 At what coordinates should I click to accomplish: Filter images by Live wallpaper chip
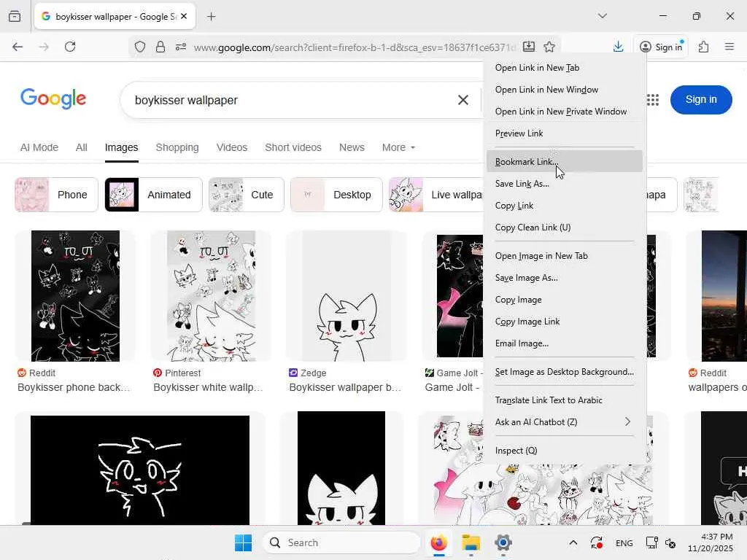(x=436, y=195)
